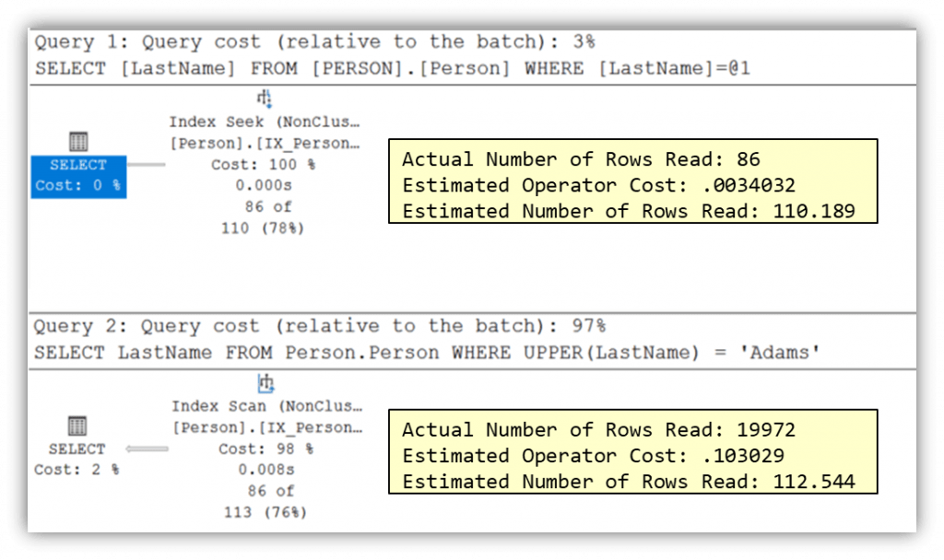Viewport: 944px width, 560px height.
Task: Click 'Cost: 98 %' under Index Scan
Action: click(265, 449)
